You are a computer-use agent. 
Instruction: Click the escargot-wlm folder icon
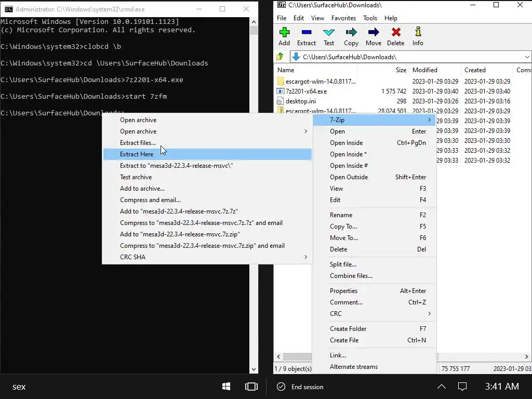point(281,81)
